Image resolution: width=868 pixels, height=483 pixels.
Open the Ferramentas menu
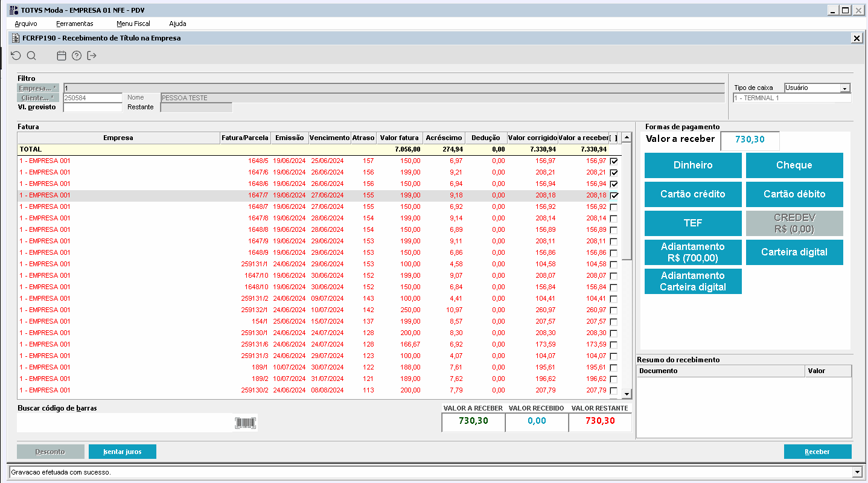(x=75, y=24)
